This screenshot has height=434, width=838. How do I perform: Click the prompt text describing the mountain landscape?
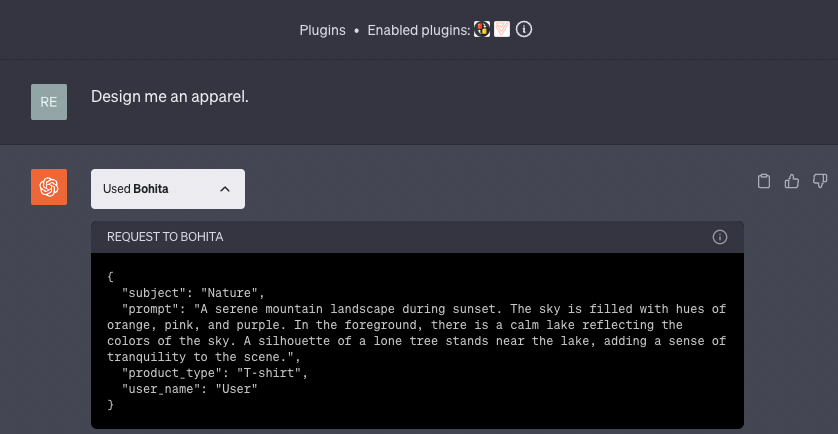(x=420, y=325)
